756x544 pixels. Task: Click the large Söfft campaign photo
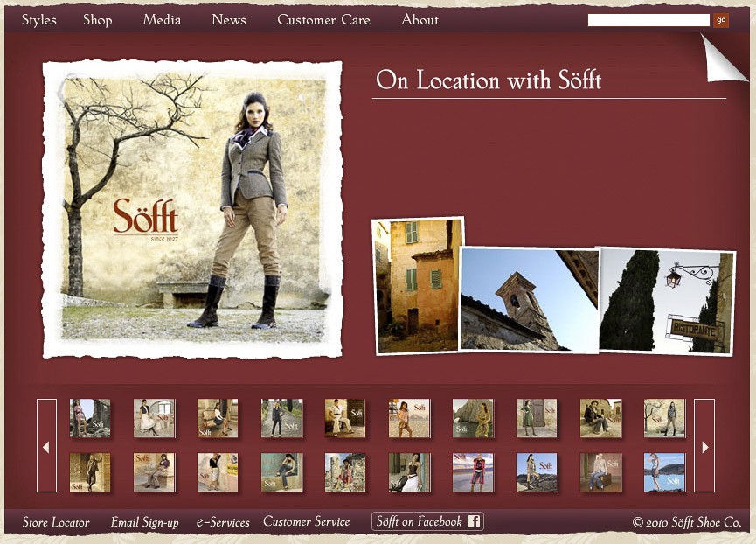point(193,209)
